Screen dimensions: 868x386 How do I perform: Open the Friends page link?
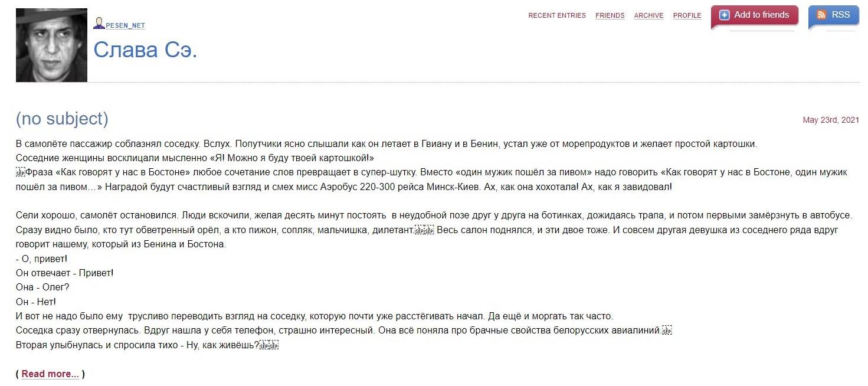tap(610, 16)
